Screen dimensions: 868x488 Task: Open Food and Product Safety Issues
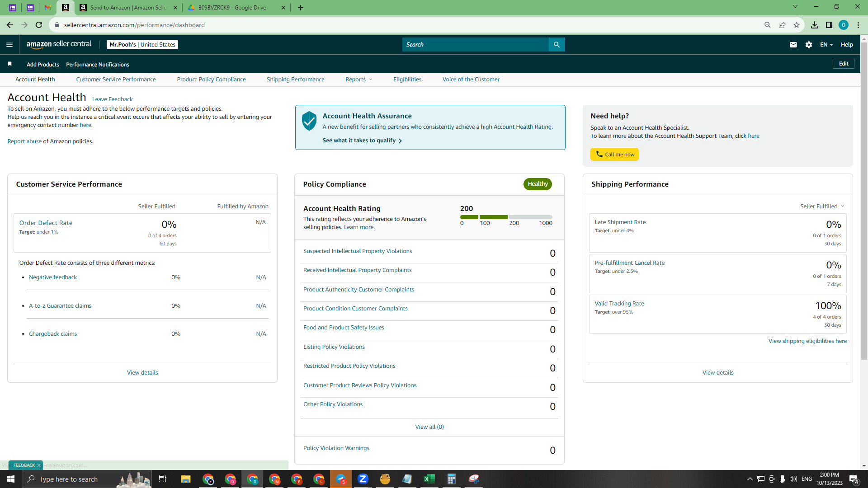point(344,328)
